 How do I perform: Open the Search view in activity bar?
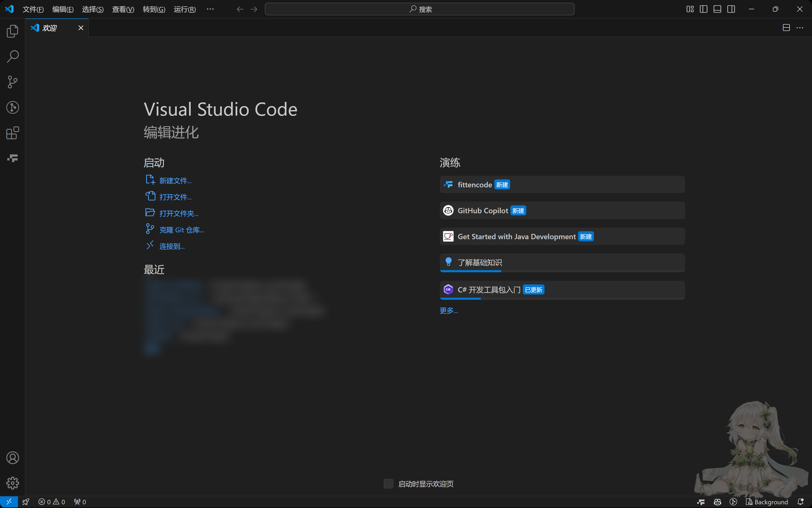(x=12, y=56)
